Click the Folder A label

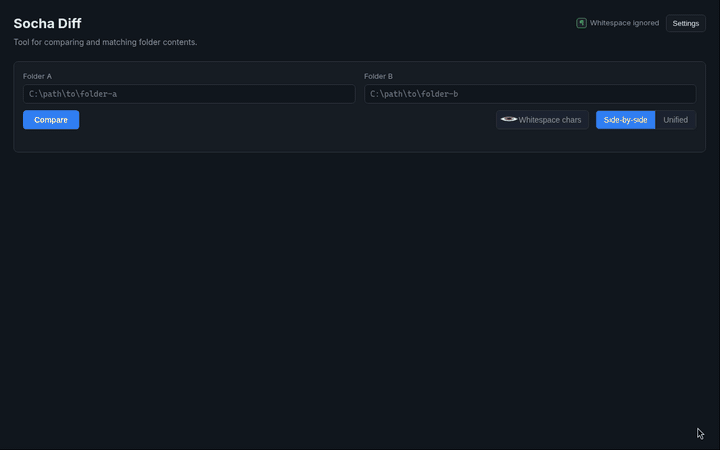coord(37,76)
